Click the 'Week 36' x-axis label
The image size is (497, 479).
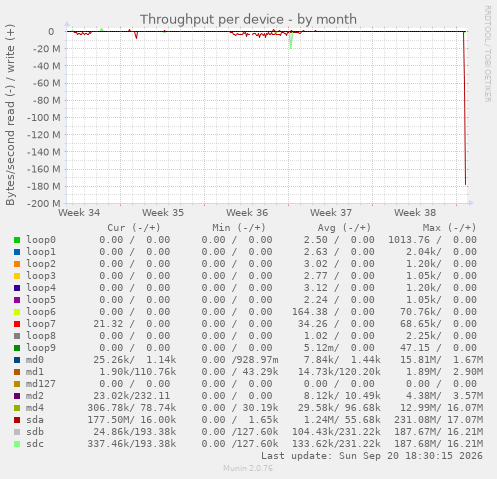247,213
